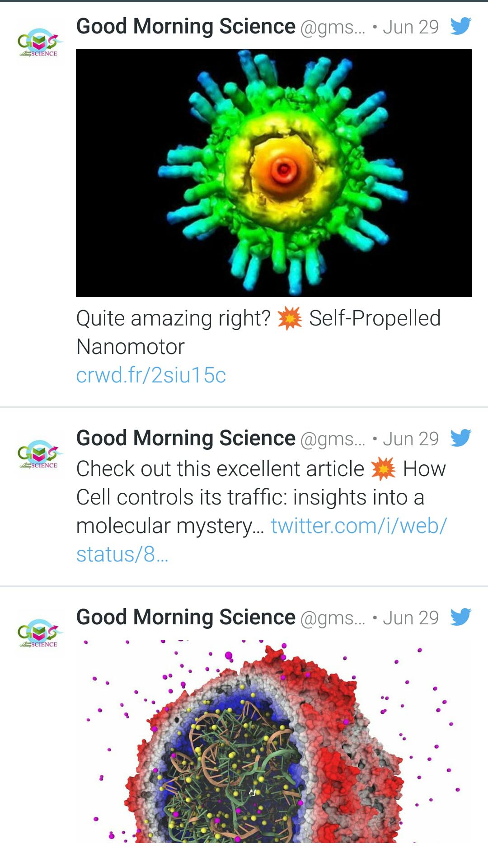This screenshot has width=488, height=868.
Task: Click the Twitter bird icon on the second tweet
Action: 462,437
